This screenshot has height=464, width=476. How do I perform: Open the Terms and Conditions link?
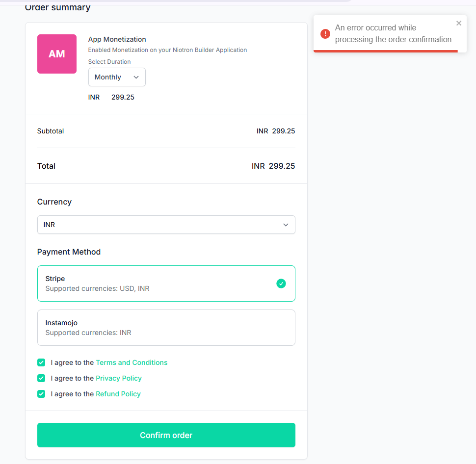tap(132, 362)
